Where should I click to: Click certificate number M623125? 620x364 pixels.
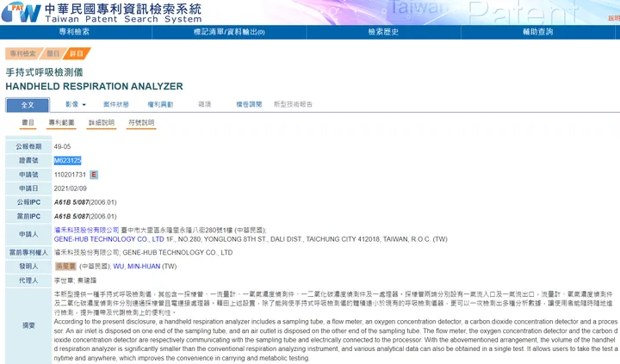click(x=68, y=160)
